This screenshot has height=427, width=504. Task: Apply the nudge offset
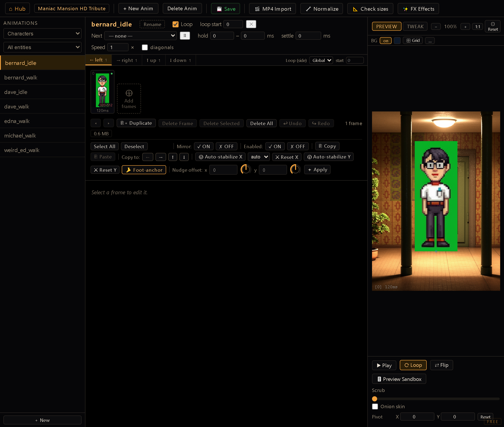tap(317, 170)
